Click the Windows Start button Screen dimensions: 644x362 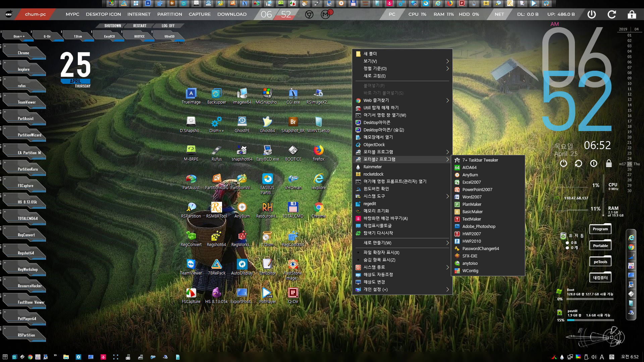pyautogui.click(x=5, y=357)
